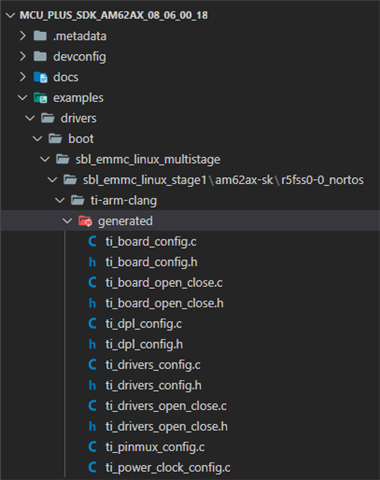Expand the .metadata folder chevron
Screen dimensions: 380x480
coord(23,36)
